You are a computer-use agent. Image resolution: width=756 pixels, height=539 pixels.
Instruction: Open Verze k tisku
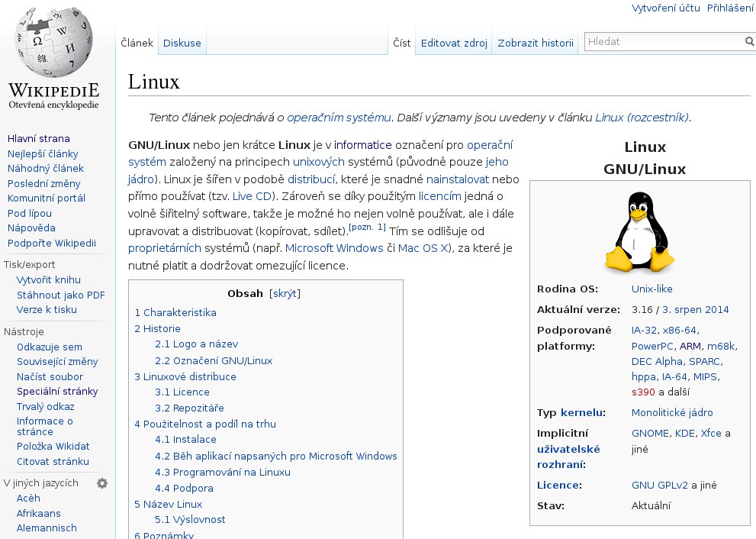(47, 309)
